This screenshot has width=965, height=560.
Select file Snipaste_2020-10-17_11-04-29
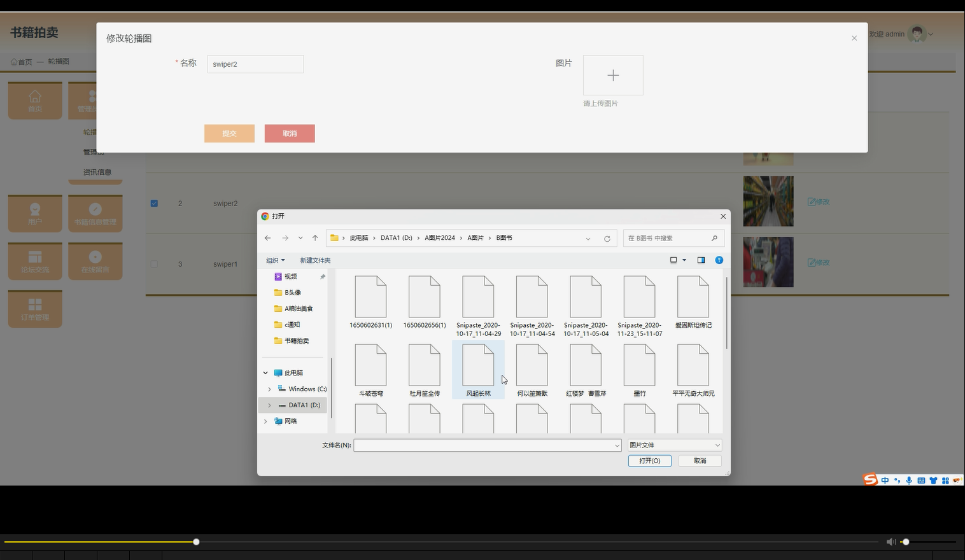[x=478, y=306]
